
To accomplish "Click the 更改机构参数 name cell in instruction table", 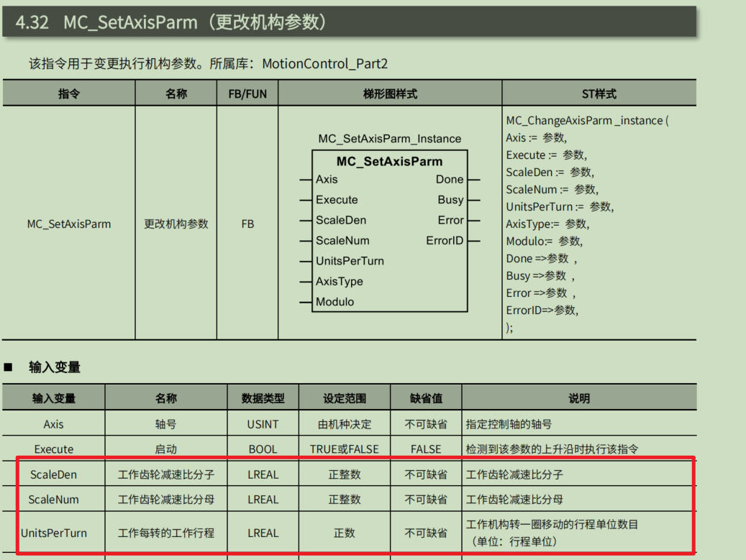I will coord(176,224).
